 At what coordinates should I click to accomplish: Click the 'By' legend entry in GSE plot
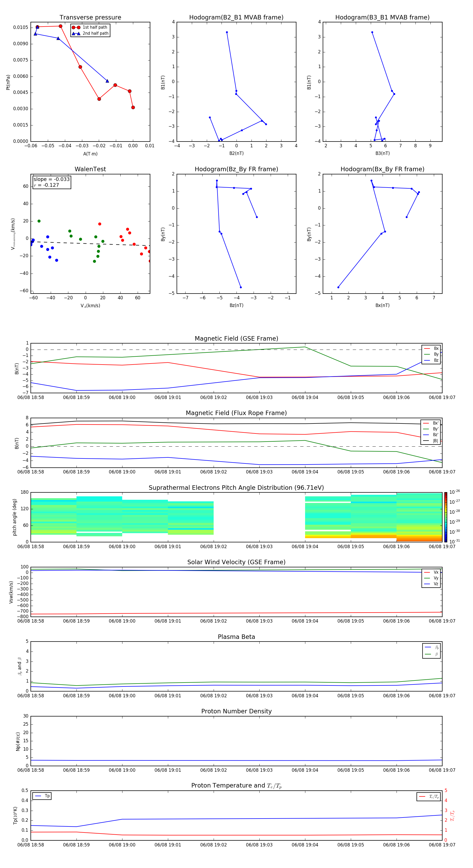click(431, 354)
